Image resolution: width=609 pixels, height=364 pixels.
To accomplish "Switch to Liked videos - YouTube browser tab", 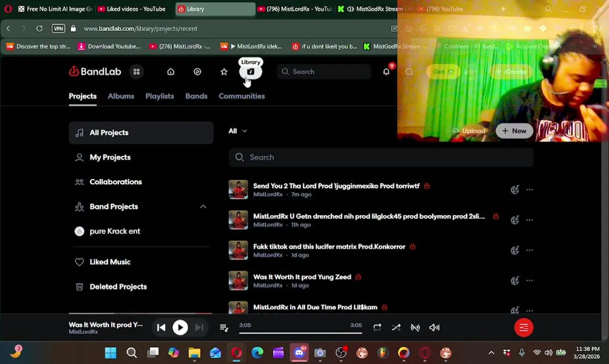I will [131, 9].
